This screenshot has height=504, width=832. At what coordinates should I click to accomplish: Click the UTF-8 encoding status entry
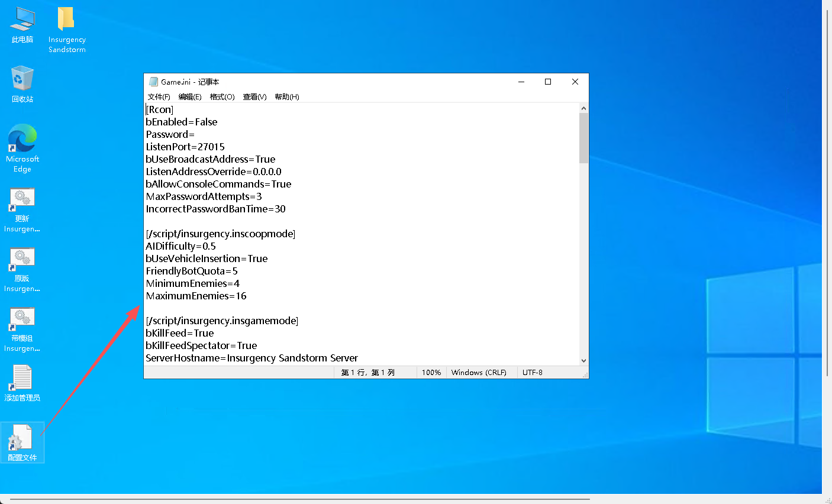coord(533,373)
